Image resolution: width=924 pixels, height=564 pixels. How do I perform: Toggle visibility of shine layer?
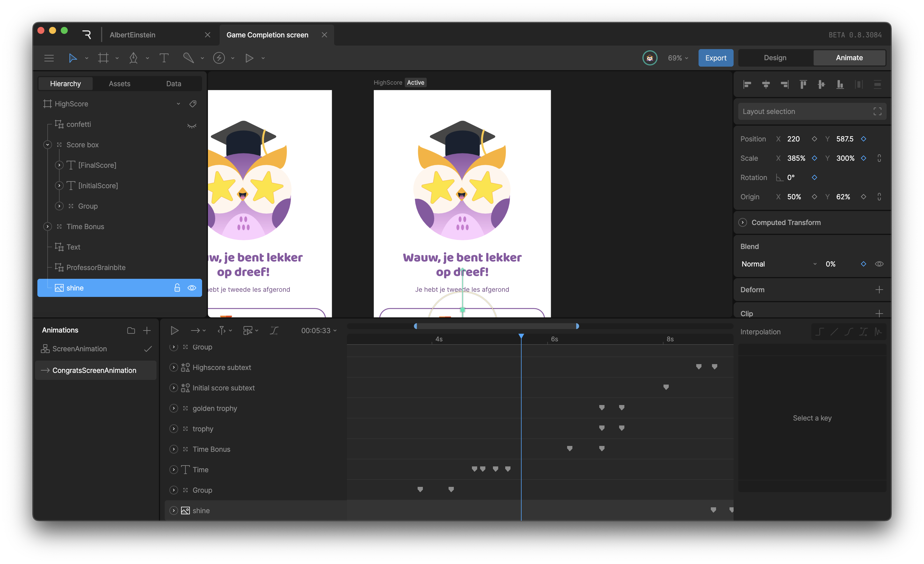coord(192,288)
